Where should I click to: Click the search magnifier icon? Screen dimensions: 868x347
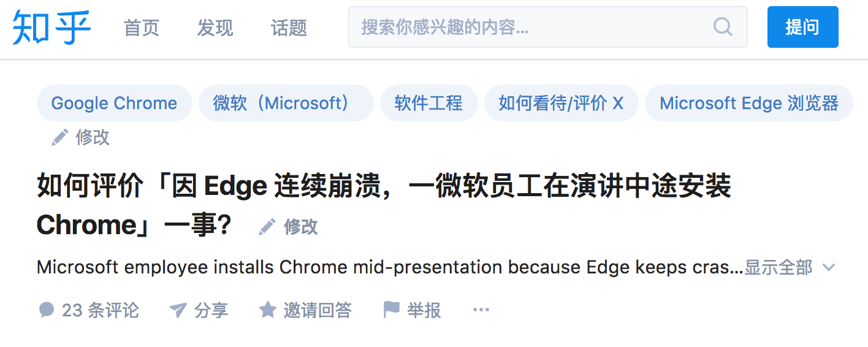tap(723, 27)
